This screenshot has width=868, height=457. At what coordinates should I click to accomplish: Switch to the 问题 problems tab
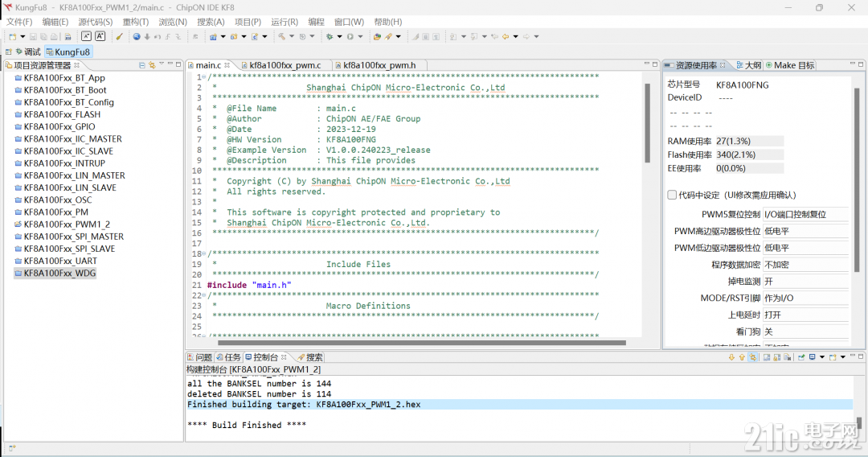pos(200,357)
